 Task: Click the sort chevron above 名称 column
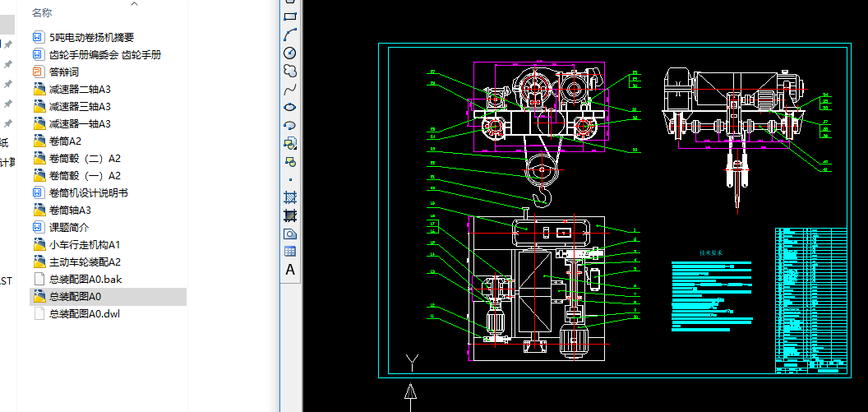(x=134, y=4)
